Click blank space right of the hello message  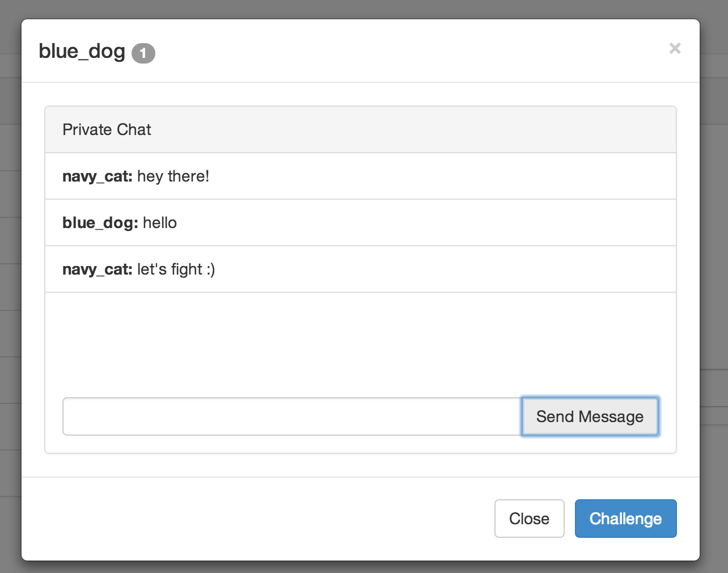coord(425,223)
